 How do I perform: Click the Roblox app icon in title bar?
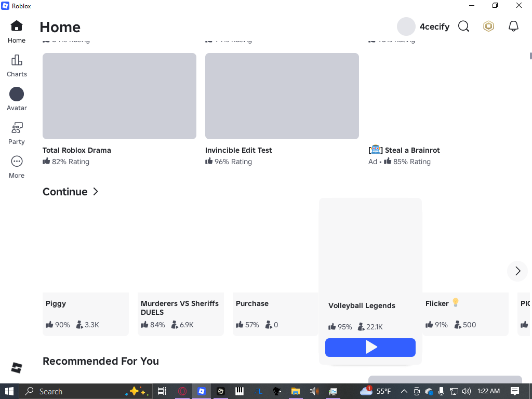coord(5,6)
